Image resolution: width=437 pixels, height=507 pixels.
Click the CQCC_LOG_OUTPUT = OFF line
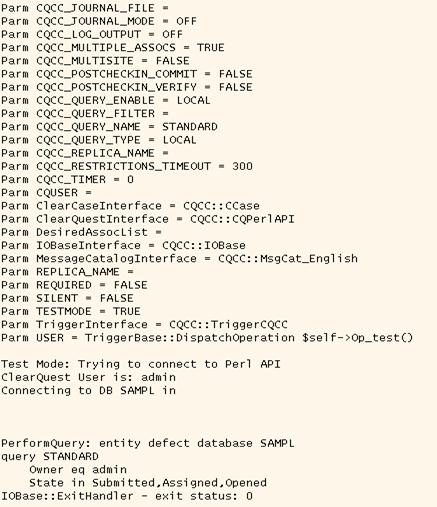click(92, 35)
